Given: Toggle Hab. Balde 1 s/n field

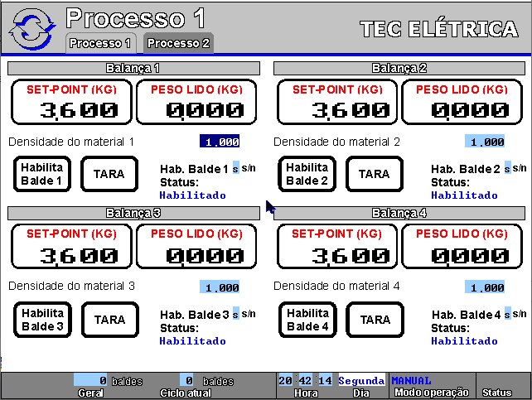Looking at the screenshot, I should 235,168.
